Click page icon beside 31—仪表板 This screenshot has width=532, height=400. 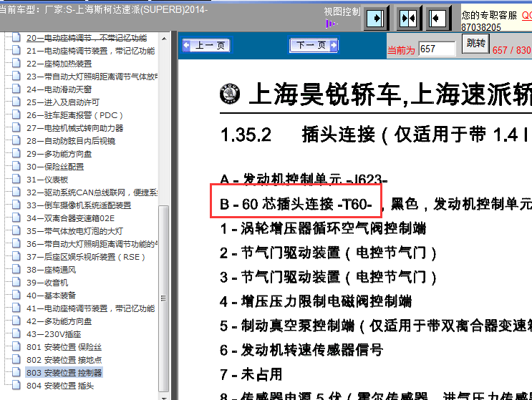[x=16, y=179]
